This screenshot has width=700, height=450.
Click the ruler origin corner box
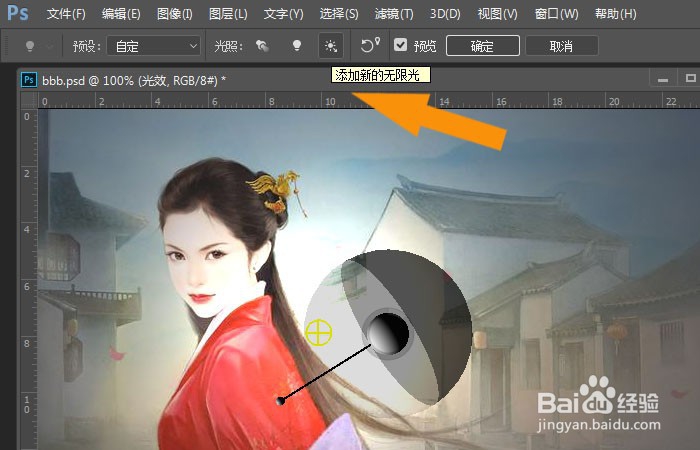[29, 100]
